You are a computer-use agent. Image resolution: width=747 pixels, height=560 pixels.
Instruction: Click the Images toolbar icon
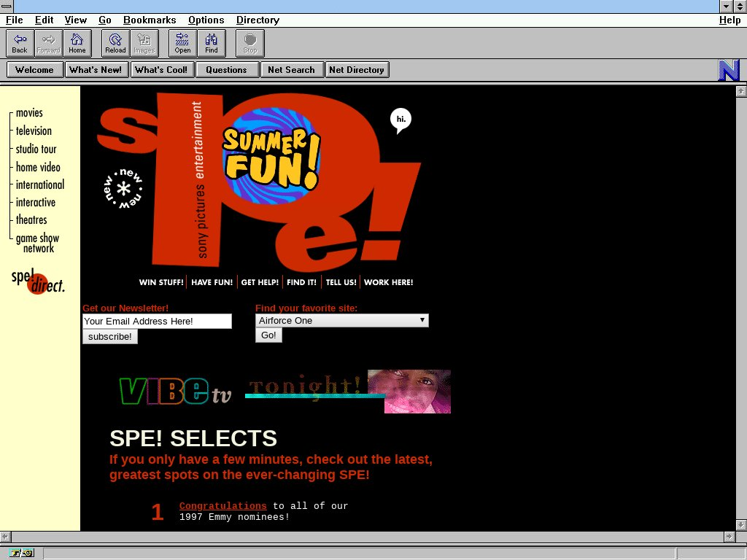(x=144, y=43)
